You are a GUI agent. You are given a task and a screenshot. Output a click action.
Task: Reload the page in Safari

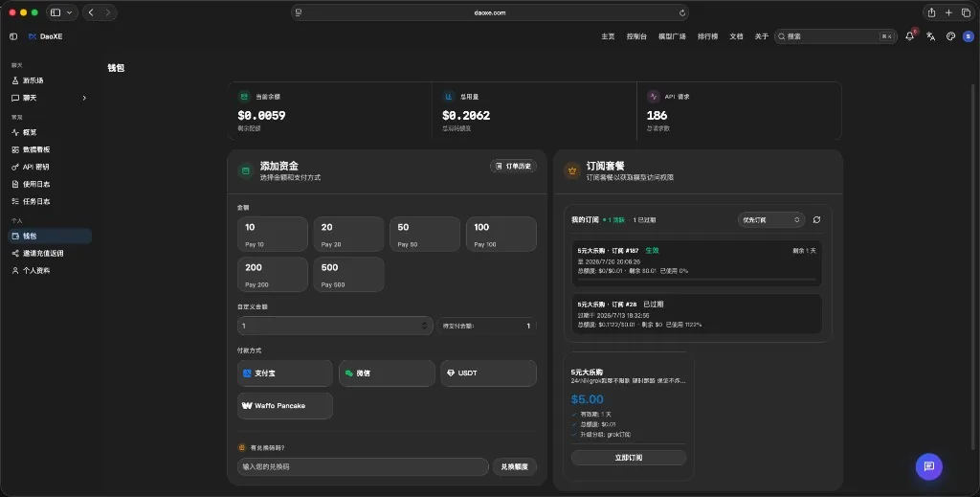681,12
